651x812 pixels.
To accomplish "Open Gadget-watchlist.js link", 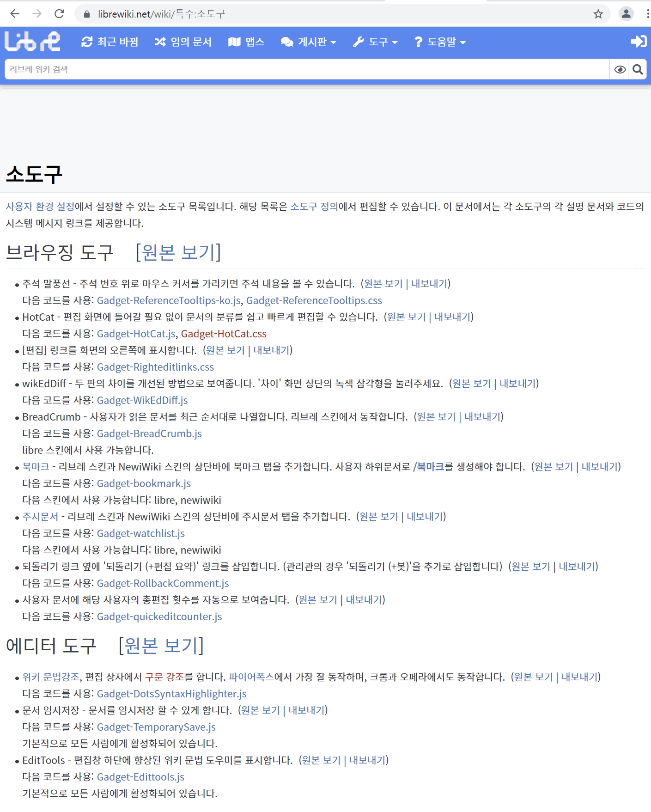I will [141, 533].
